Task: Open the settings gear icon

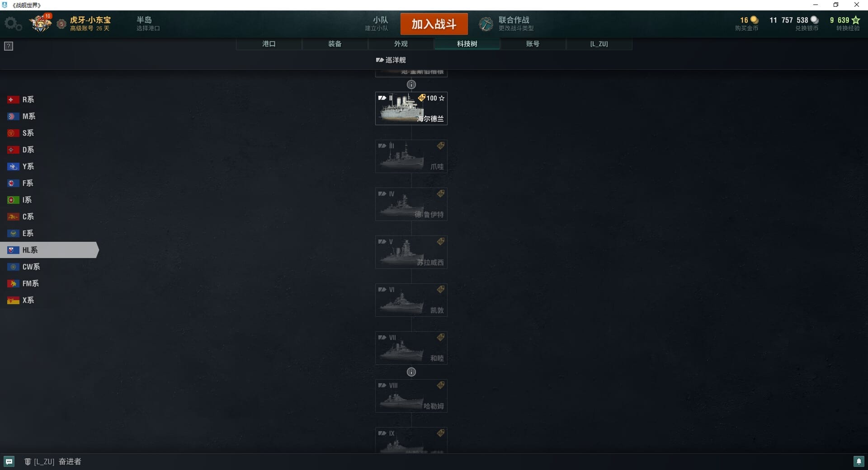Action: click(x=13, y=24)
